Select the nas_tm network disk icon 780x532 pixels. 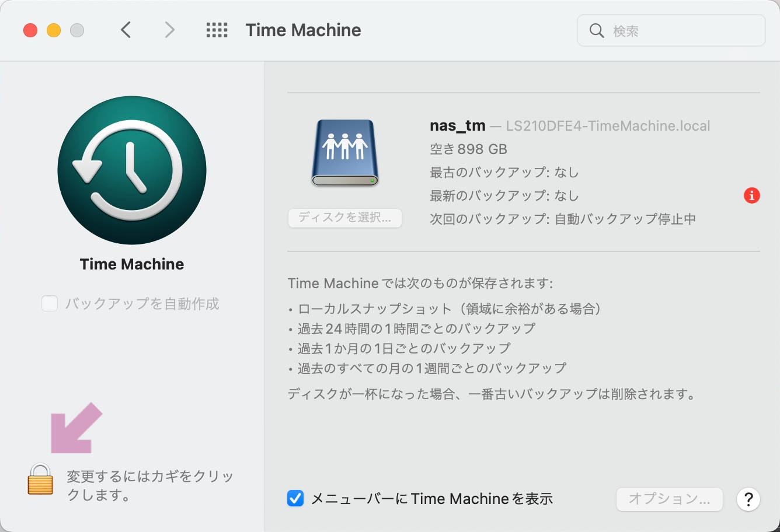point(344,152)
